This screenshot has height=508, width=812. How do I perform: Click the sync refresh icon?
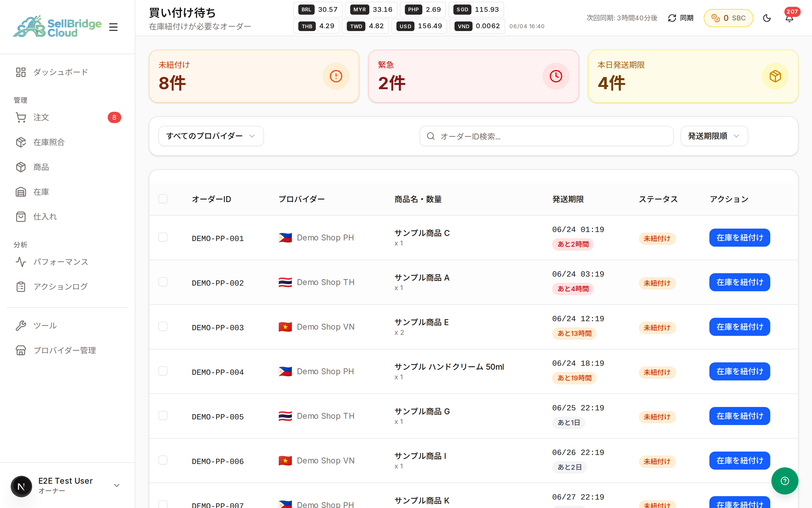tap(672, 18)
